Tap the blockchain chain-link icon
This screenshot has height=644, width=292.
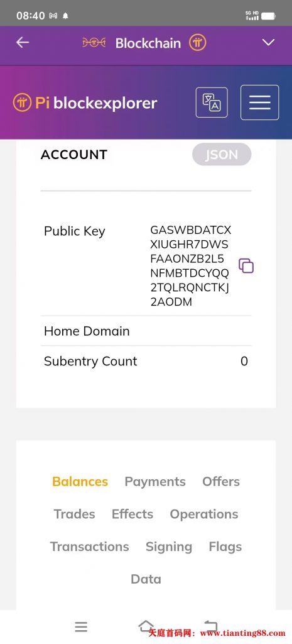[x=94, y=43]
